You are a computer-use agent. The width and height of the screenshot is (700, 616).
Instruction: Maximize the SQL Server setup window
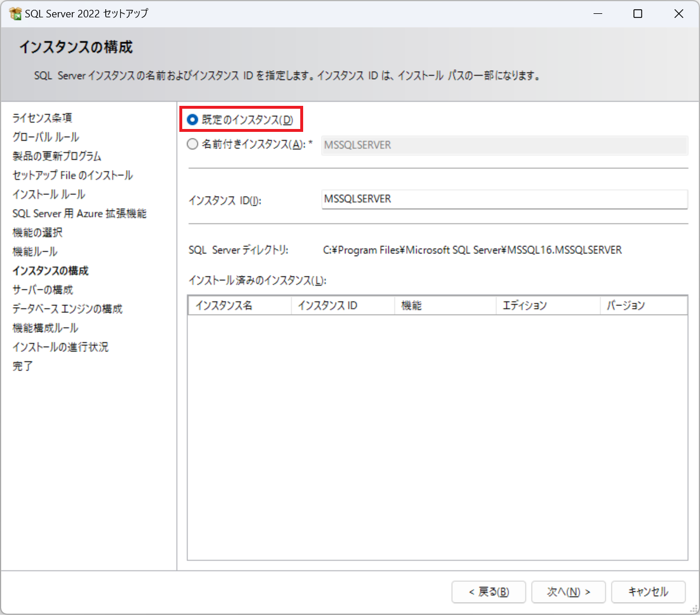(638, 13)
